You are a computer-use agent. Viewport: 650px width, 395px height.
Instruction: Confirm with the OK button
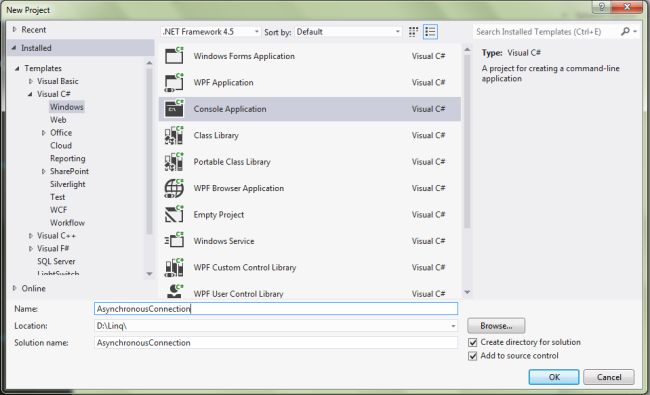click(554, 377)
